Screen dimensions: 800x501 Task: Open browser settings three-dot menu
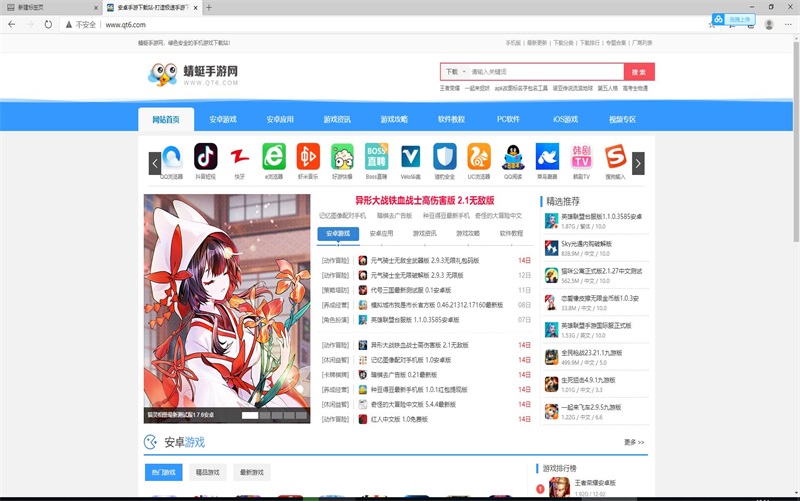(x=788, y=24)
